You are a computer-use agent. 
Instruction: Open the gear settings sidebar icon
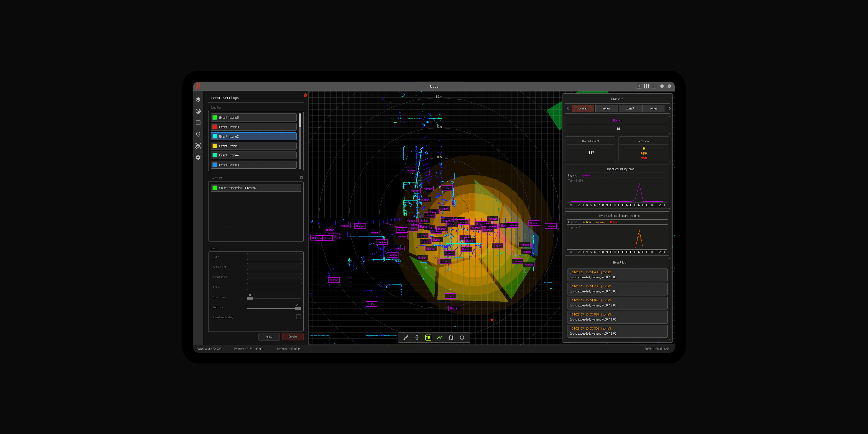coord(198,157)
